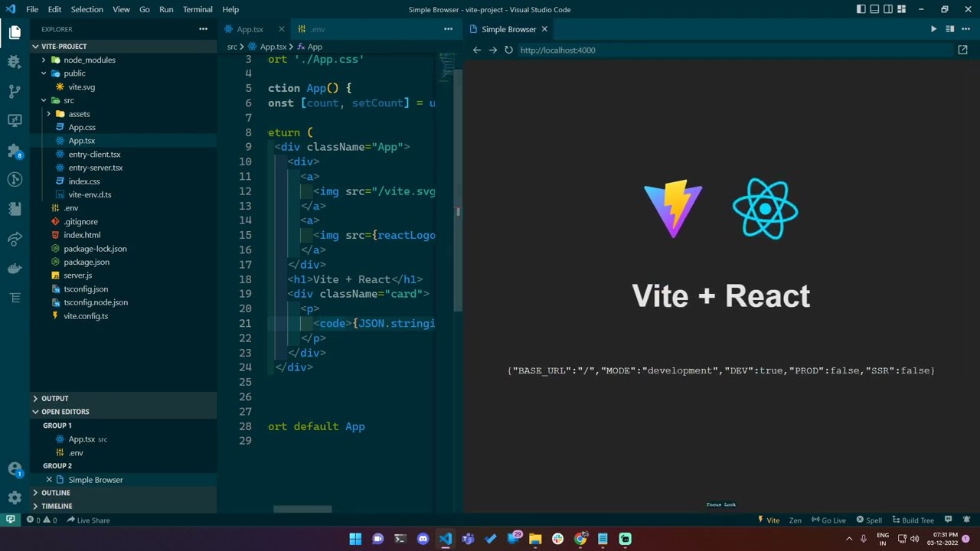Click the Vite status bar item

(768, 520)
